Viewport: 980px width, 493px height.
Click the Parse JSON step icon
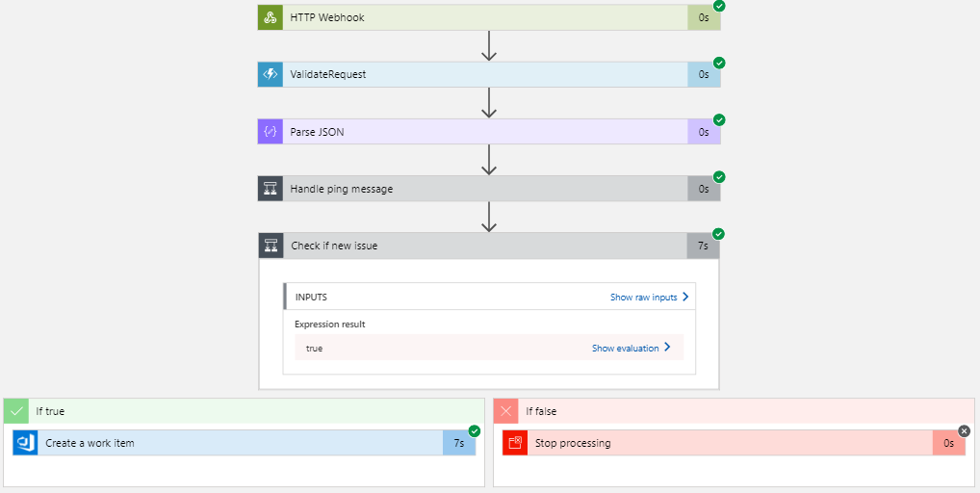click(x=271, y=132)
